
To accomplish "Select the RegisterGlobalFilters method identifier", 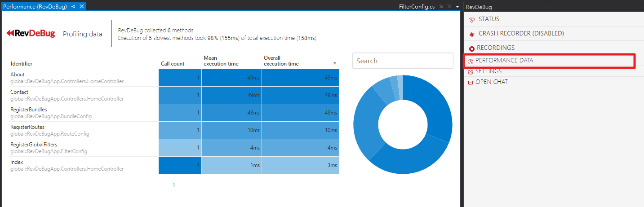I will click(34, 145).
